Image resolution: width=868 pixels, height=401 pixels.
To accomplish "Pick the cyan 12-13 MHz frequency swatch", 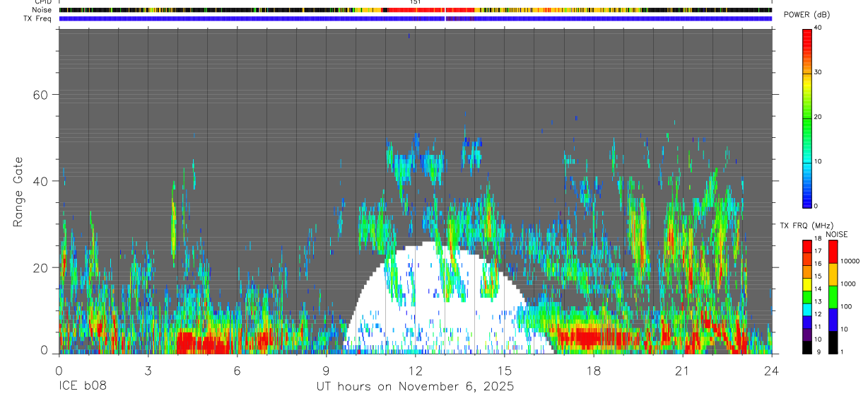I will point(807,309).
